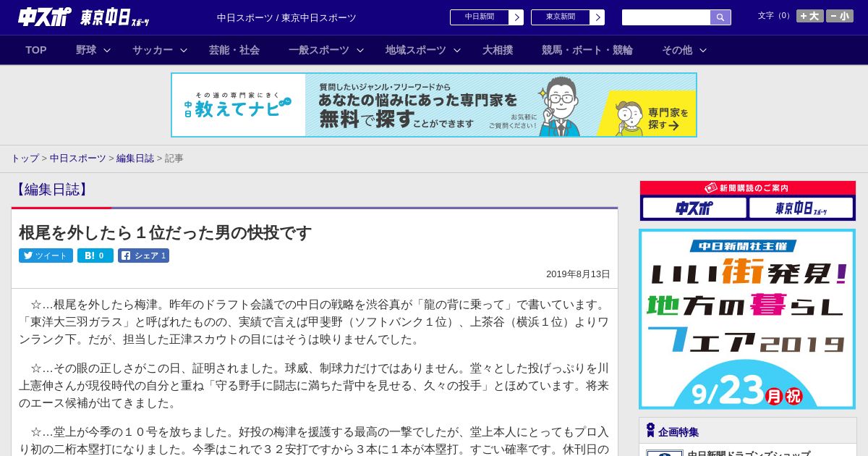Click the 企画特集 heading
868x456 pixels.
tap(678, 432)
